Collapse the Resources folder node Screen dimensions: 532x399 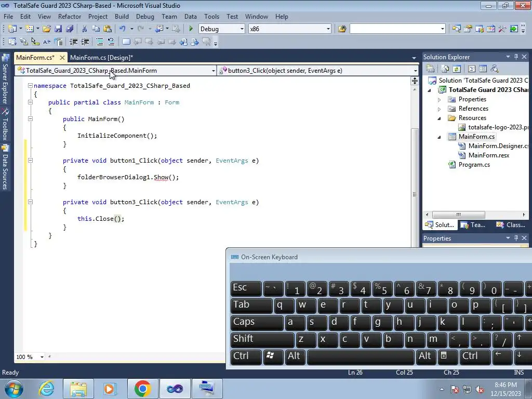click(x=440, y=118)
